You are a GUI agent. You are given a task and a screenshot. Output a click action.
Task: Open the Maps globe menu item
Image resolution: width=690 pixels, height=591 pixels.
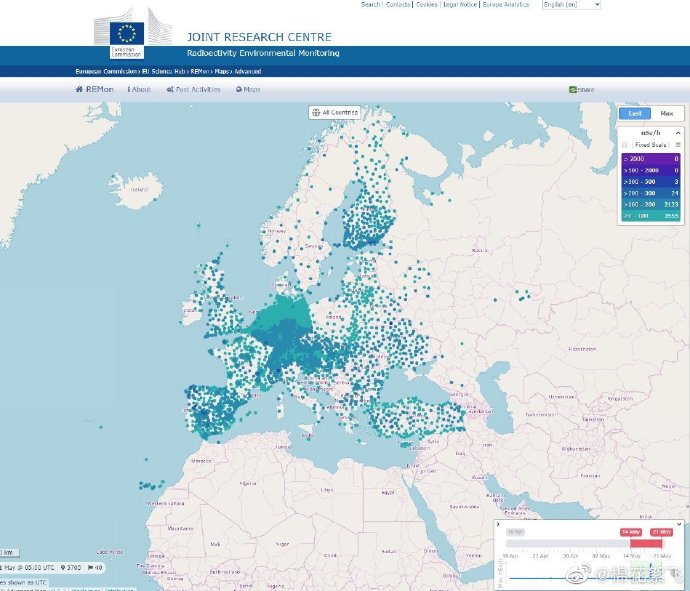[239, 89]
